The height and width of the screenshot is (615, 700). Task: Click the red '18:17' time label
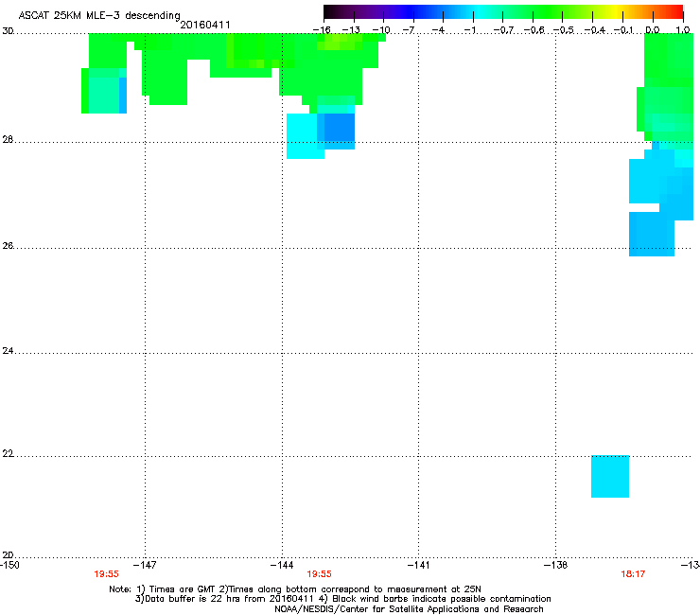pos(633,574)
